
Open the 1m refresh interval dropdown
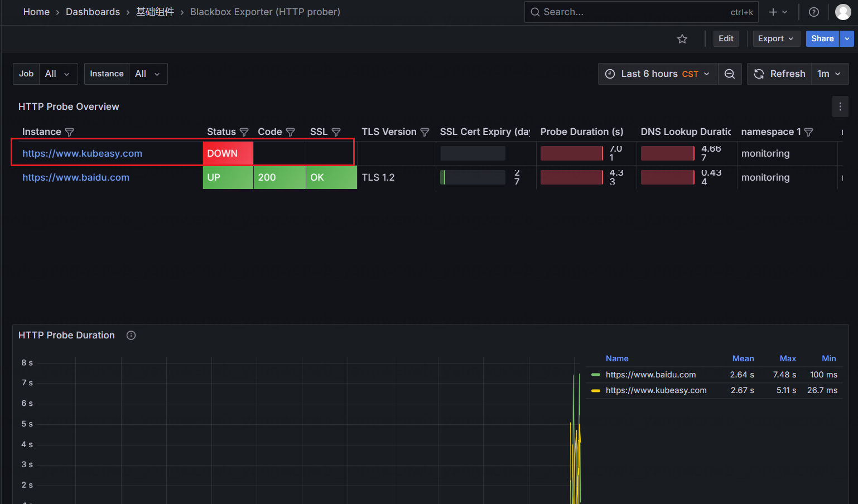pos(829,74)
